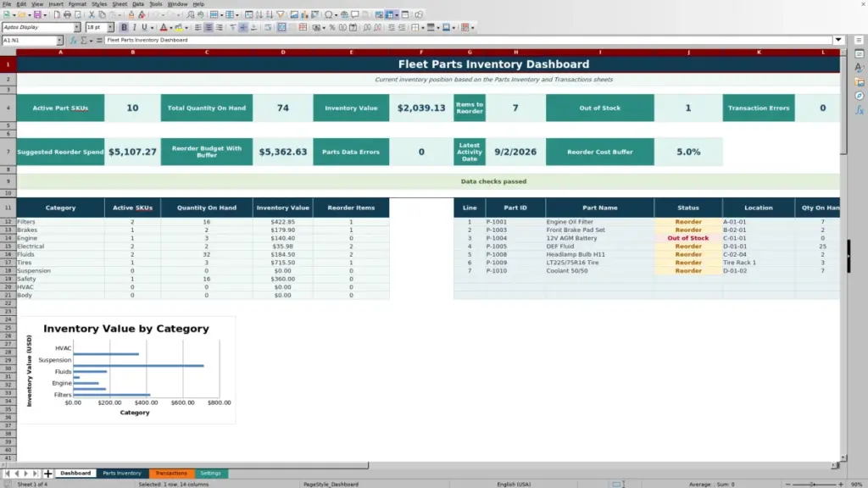Viewport: 868px width, 488px height.
Task: Expand the formula bar arrow
Action: click(838, 40)
